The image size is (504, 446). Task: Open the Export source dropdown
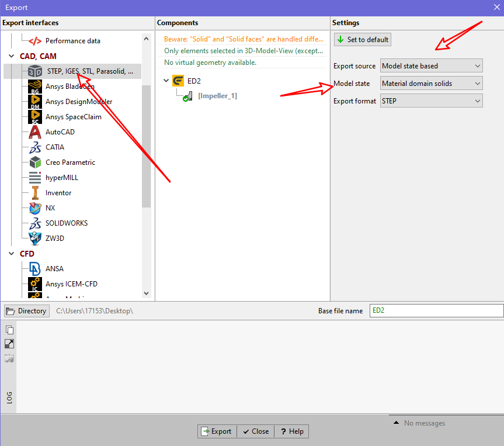(x=432, y=66)
